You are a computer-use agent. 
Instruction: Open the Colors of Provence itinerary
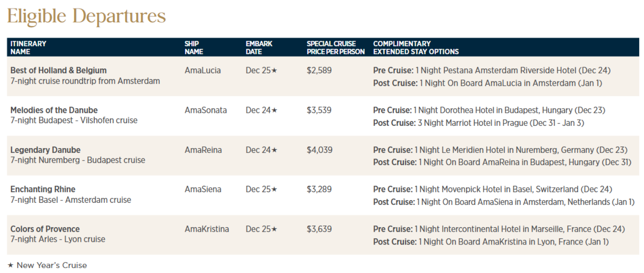45,229
